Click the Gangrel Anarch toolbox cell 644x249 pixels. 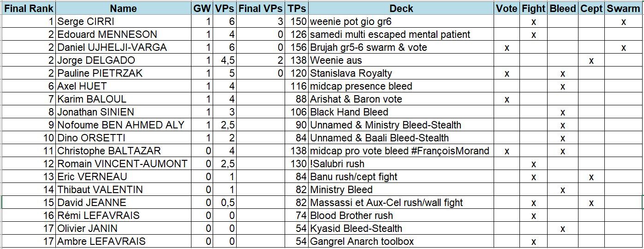click(x=362, y=241)
